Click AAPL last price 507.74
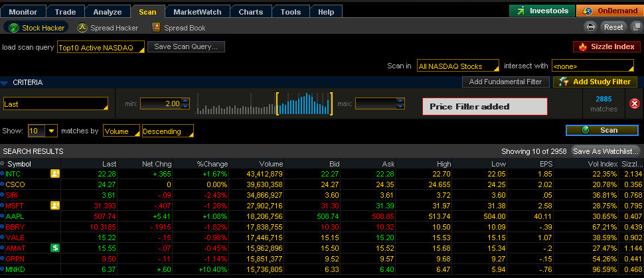This screenshot has height=278, width=644. pos(104,216)
